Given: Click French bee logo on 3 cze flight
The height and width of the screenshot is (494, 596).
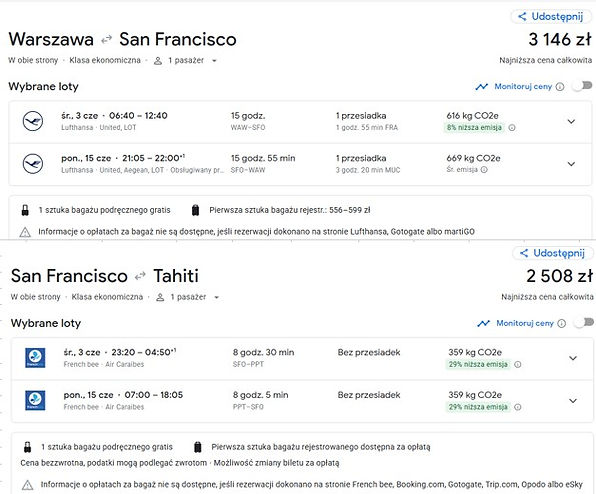Looking at the screenshot, I should click(35, 358).
